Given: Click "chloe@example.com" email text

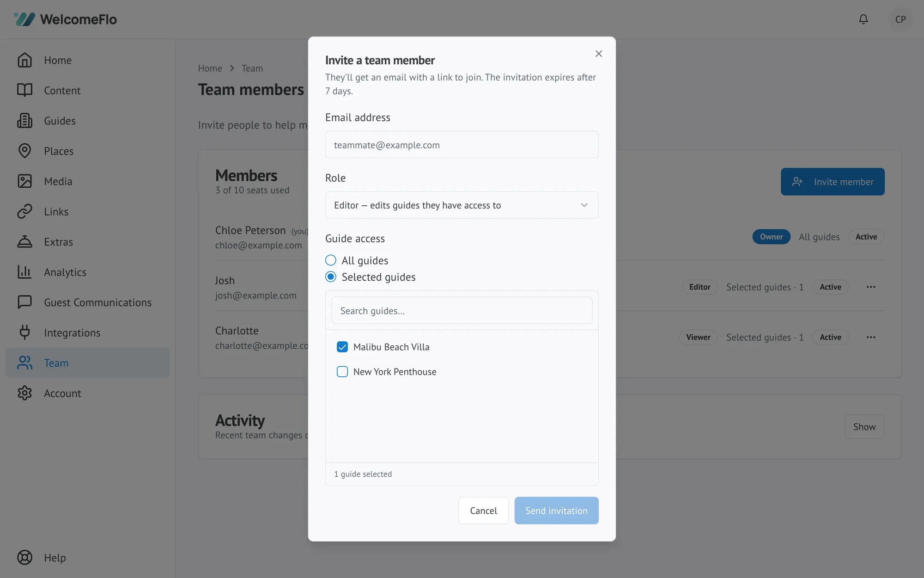Looking at the screenshot, I should (258, 245).
